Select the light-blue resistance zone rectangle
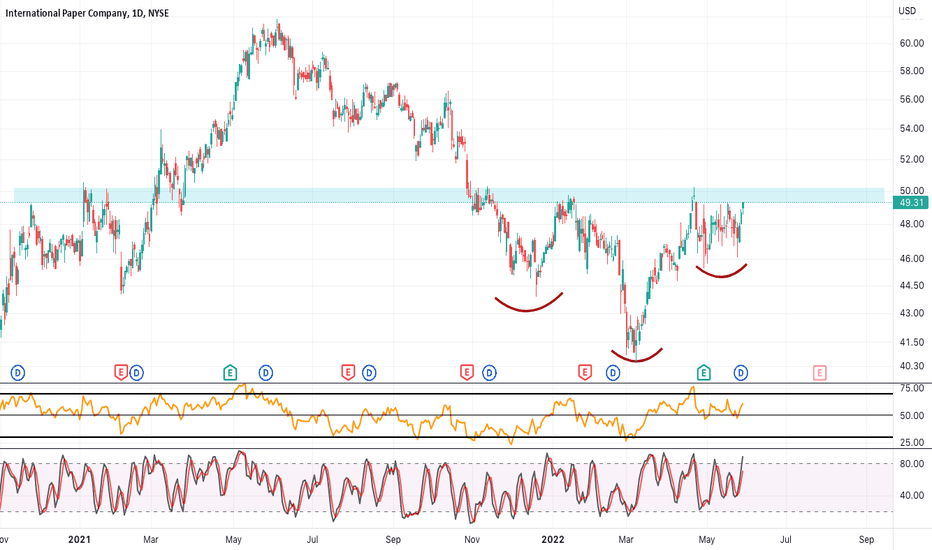 point(449,195)
